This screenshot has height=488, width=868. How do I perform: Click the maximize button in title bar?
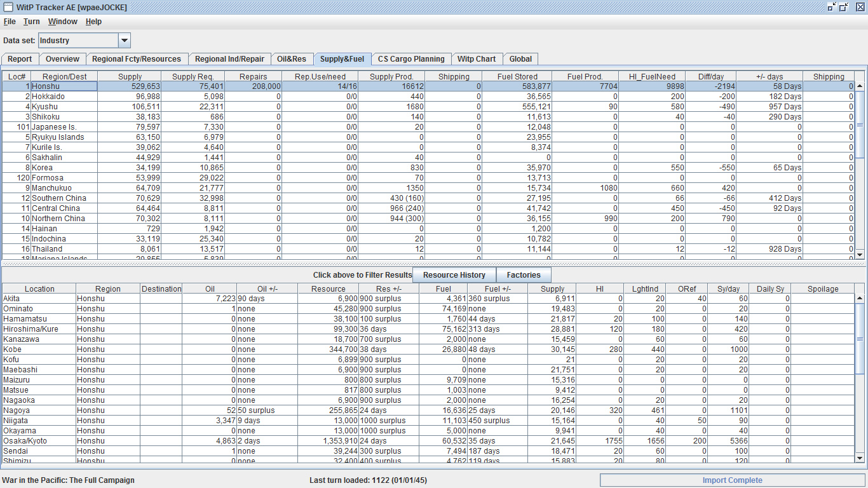(844, 7)
